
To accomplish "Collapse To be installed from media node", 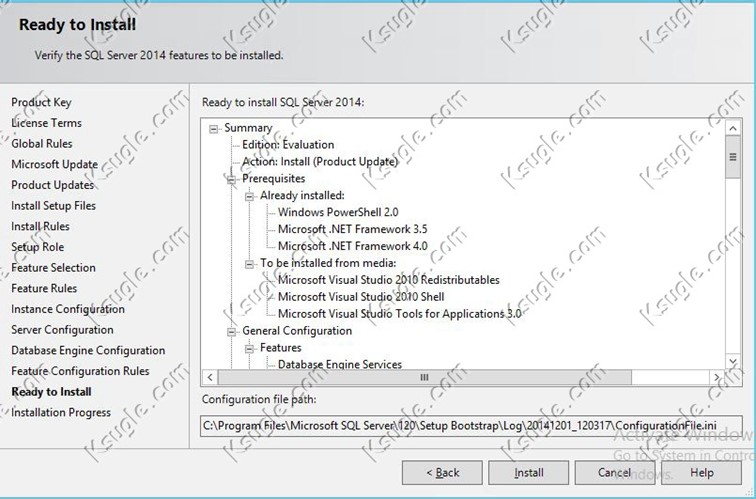I will pos(249,264).
